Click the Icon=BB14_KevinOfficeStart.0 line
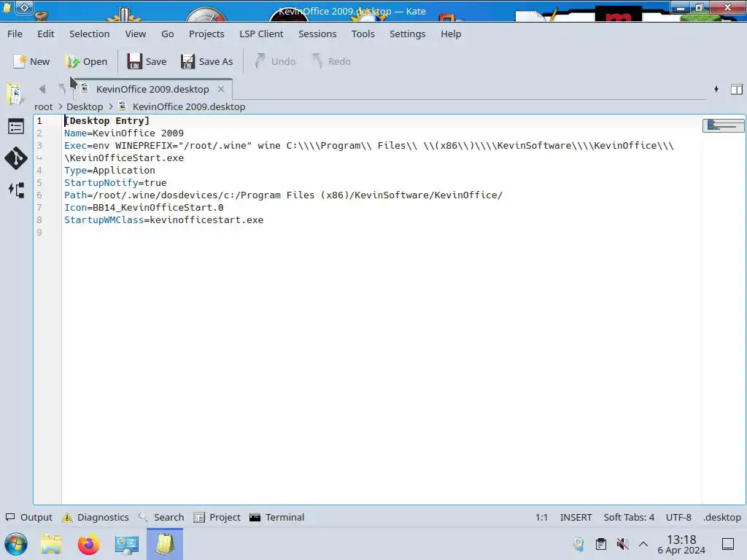Image resolution: width=747 pixels, height=560 pixels. [x=144, y=208]
